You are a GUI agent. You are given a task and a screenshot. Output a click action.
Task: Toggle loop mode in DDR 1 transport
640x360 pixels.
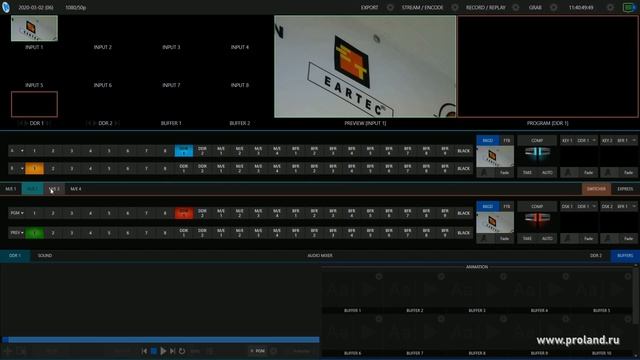click(x=182, y=351)
